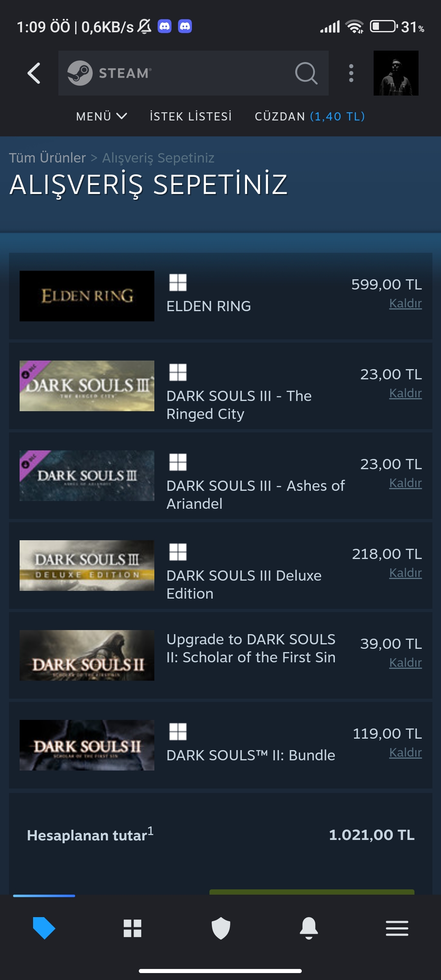
Task: Remove The Ringed City from cart
Action: tap(405, 393)
